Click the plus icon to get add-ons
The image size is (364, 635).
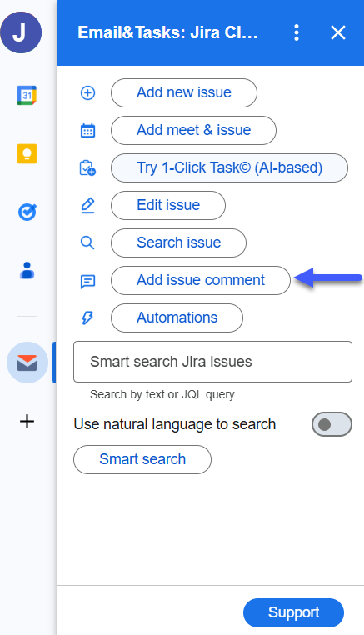click(x=27, y=422)
